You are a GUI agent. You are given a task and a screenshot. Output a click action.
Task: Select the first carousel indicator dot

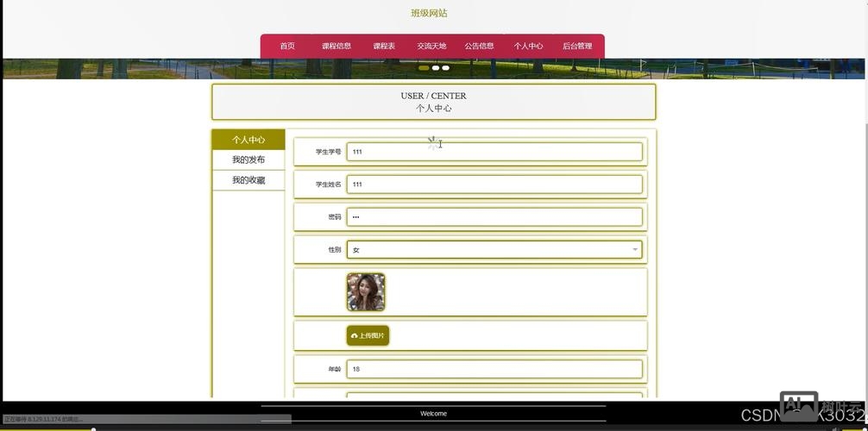coord(424,68)
